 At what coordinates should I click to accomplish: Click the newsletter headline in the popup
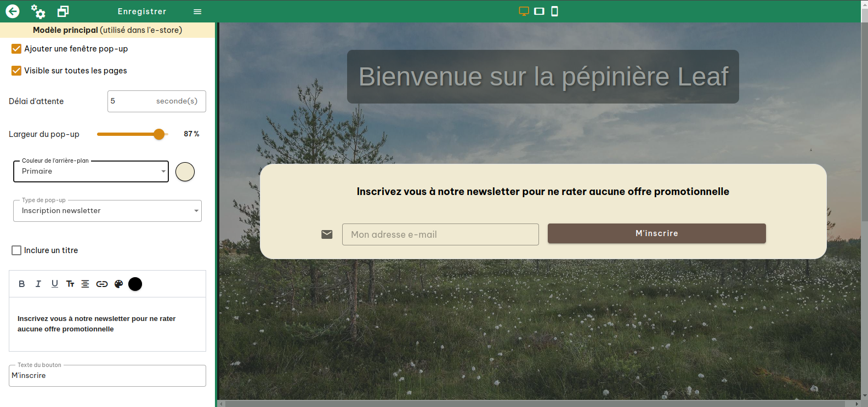click(x=543, y=192)
